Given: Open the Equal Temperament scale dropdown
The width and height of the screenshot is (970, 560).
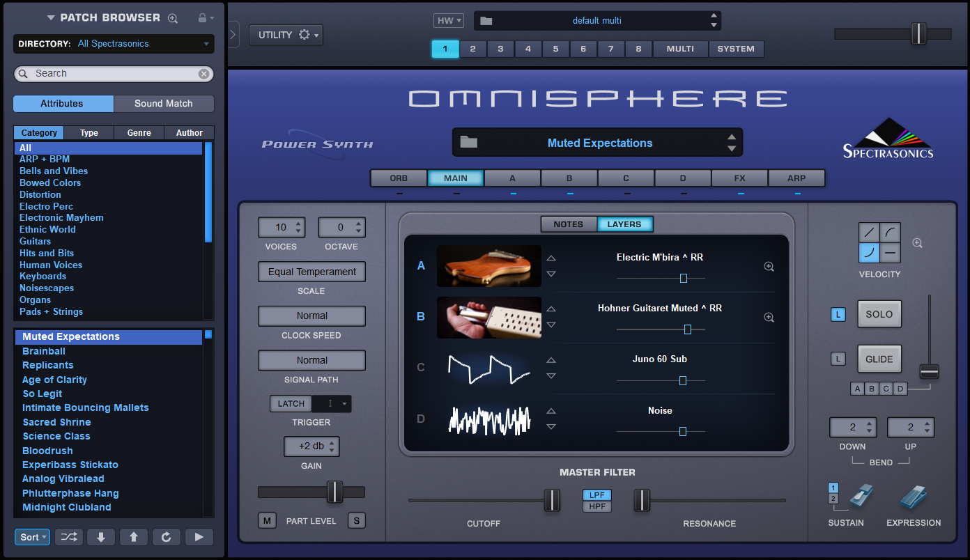Looking at the screenshot, I should click(311, 272).
